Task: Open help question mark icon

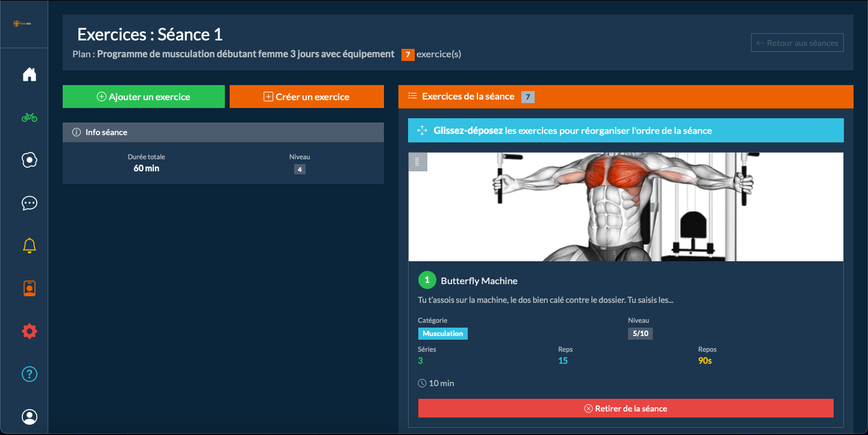Action: [x=30, y=374]
